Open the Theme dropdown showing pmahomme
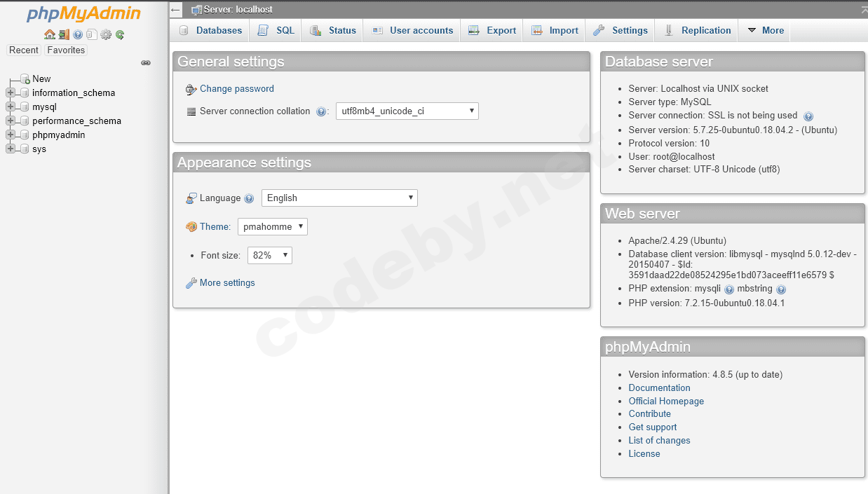Viewport: 868px width, 494px height. tap(273, 226)
